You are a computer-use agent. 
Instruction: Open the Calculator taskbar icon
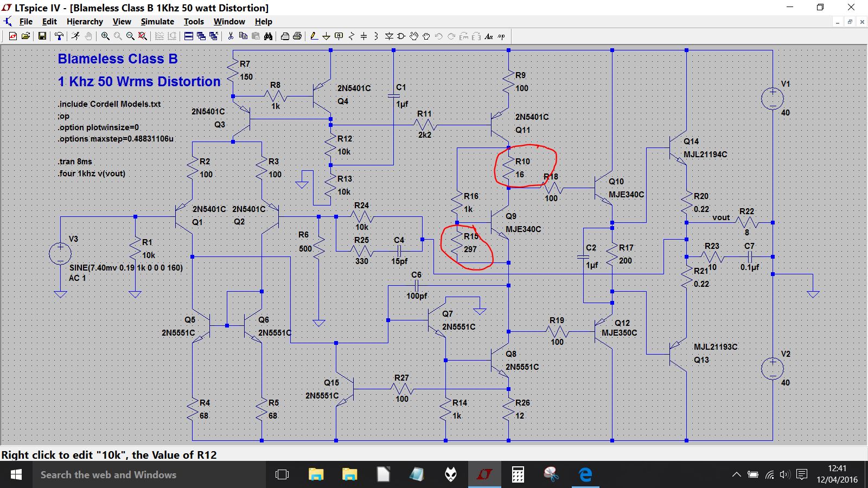tap(518, 474)
